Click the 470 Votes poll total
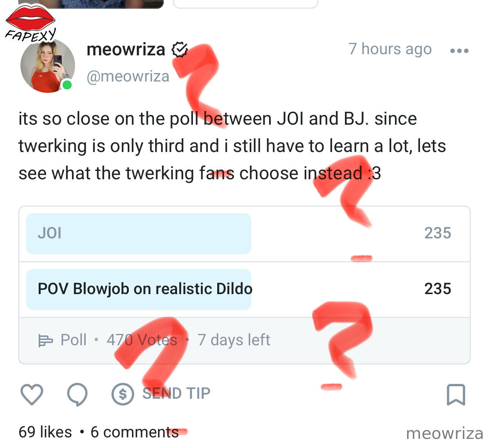Screen dimensions: 489x448 (x=142, y=340)
